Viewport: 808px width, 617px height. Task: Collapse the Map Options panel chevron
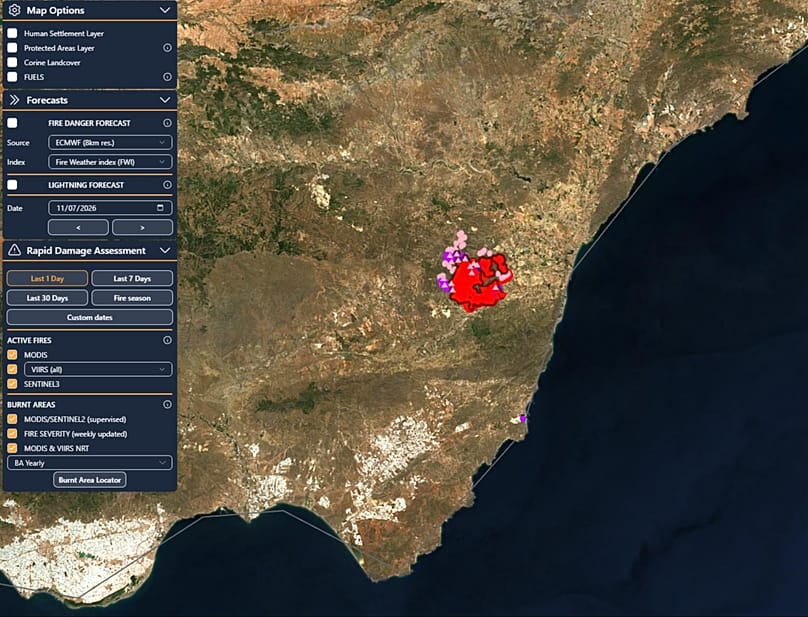pos(165,10)
